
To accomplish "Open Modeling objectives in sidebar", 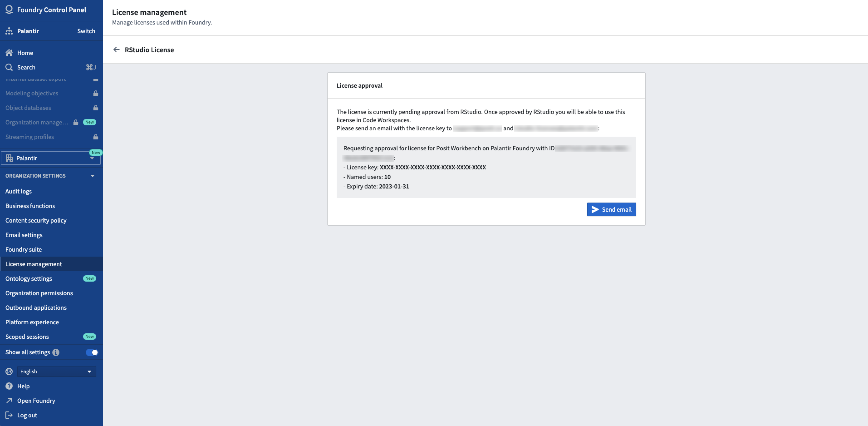I will coord(51,93).
